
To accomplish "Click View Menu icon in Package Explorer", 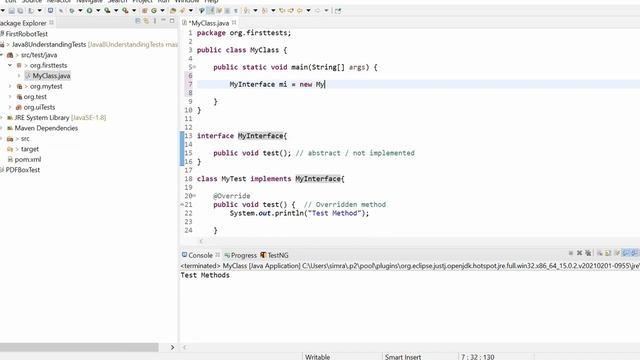I will click(155, 20).
